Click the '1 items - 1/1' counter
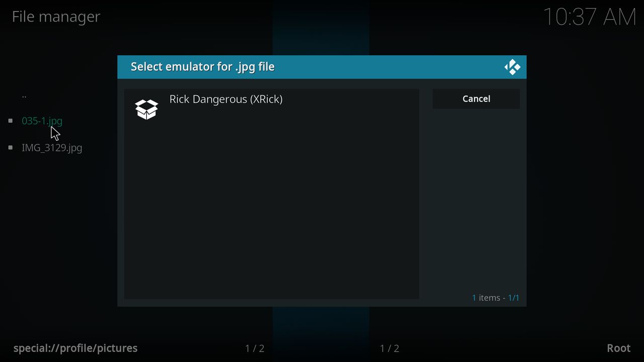Viewport: 644px width, 362px height. 496,298
